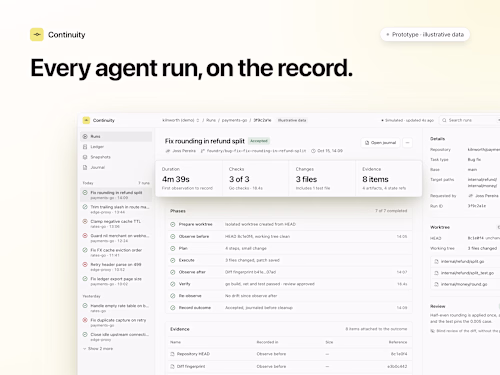Open internal/refund/split_test.go in Worktree panel

click(465, 273)
